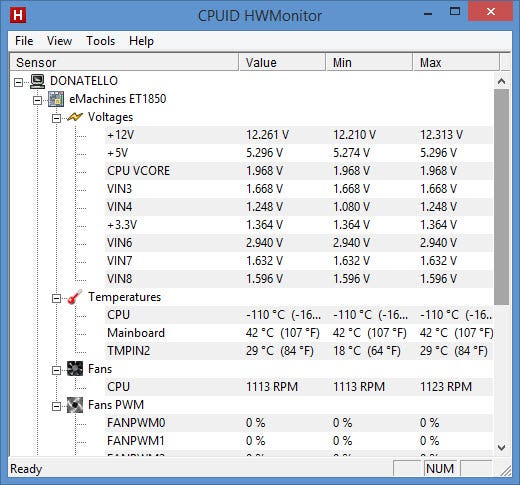
Task: Collapse the DONATELLO tree node
Action: pos(19,82)
